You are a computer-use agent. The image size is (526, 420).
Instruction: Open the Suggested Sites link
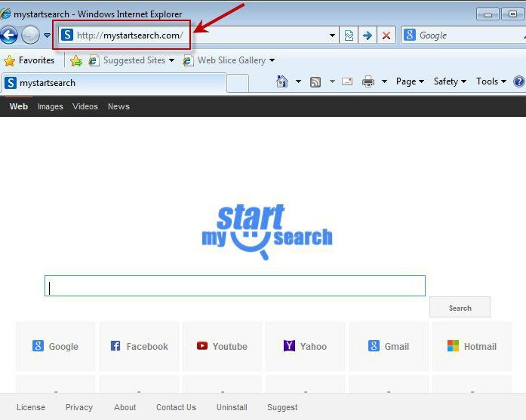128,60
